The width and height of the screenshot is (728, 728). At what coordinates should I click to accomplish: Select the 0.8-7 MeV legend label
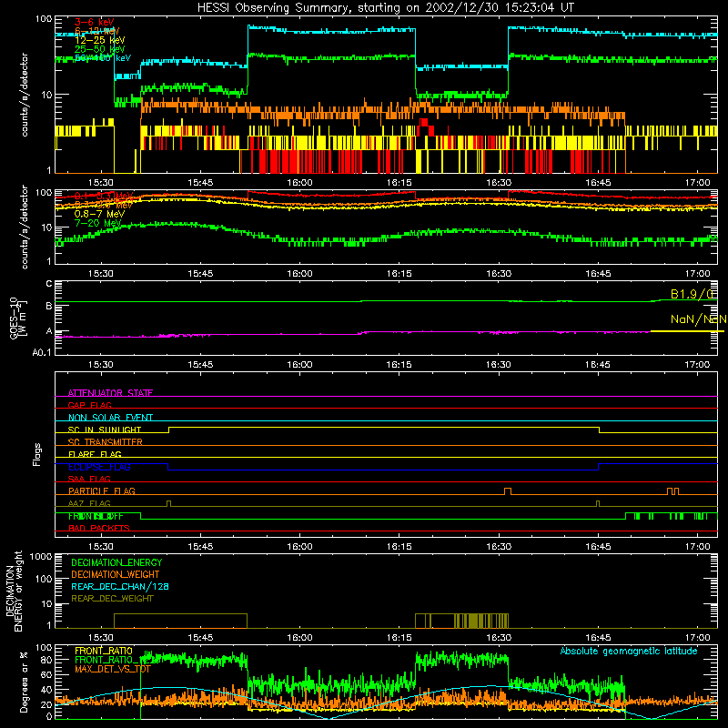(x=99, y=214)
